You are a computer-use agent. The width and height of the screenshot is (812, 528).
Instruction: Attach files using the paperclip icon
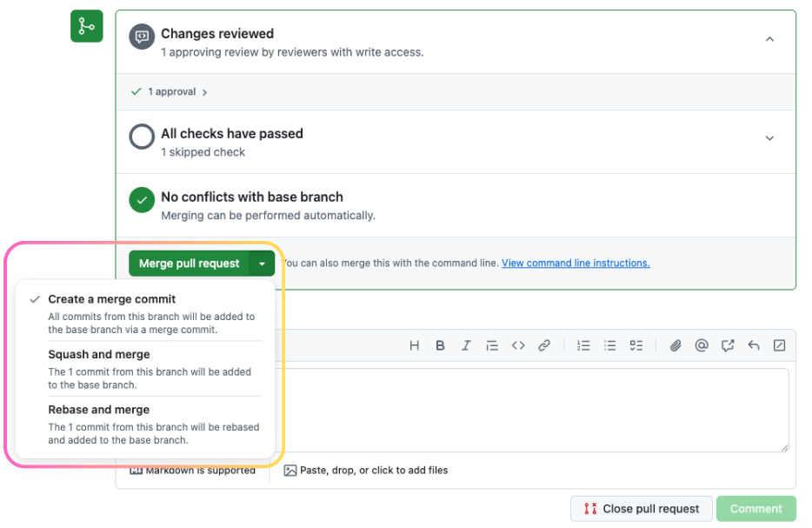click(676, 345)
